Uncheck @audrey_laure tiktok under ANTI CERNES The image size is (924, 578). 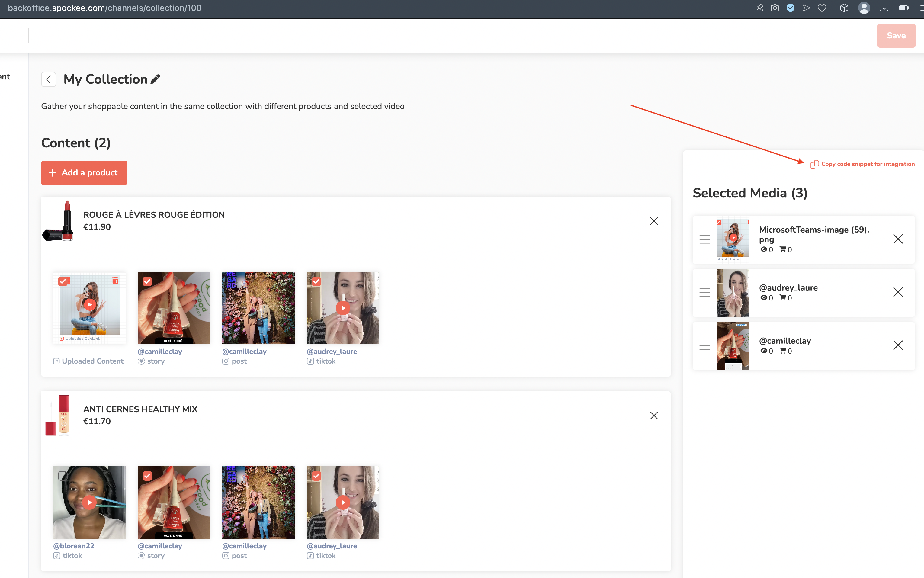(x=316, y=476)
